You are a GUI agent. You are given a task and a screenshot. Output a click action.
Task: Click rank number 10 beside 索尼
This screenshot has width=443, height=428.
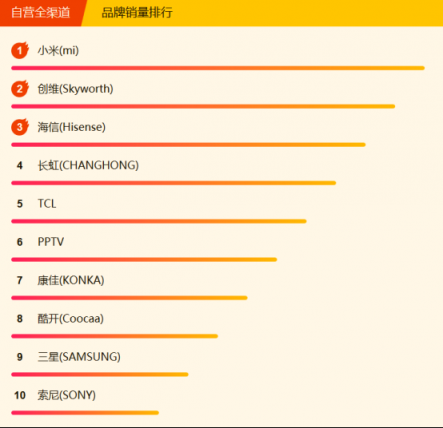coord(20,395)
